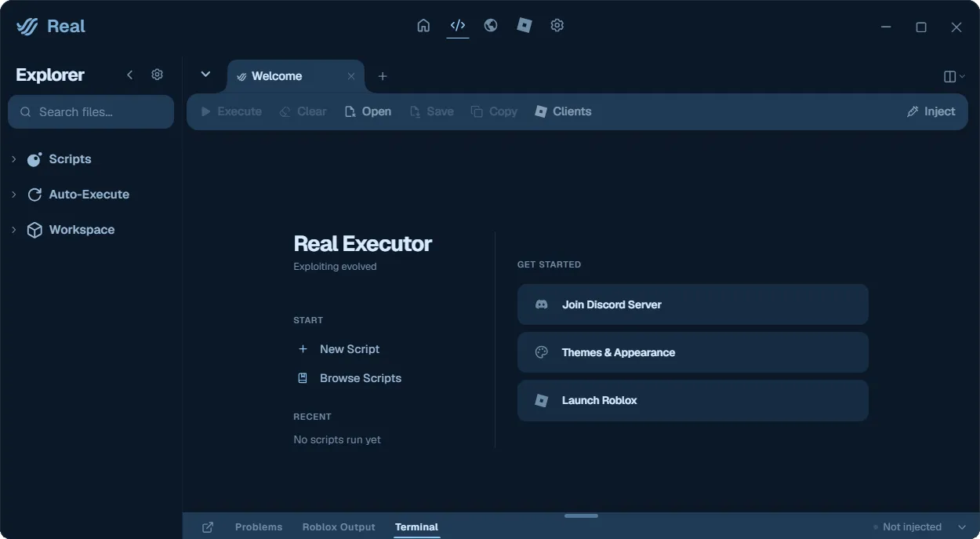The width and height of the screenshot is (980, 539).
Task: Collapse the Explorer panel arrow
Action: (130, 75)
